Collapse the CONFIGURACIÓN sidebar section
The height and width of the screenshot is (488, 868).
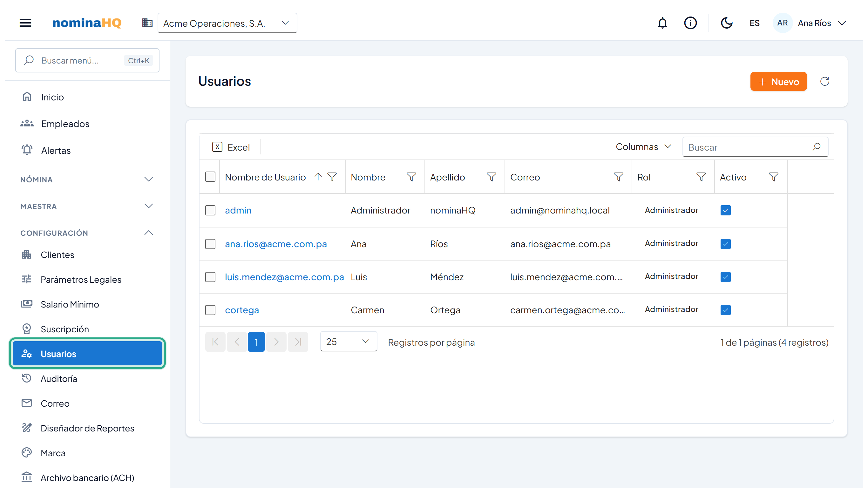click(87, 233)
